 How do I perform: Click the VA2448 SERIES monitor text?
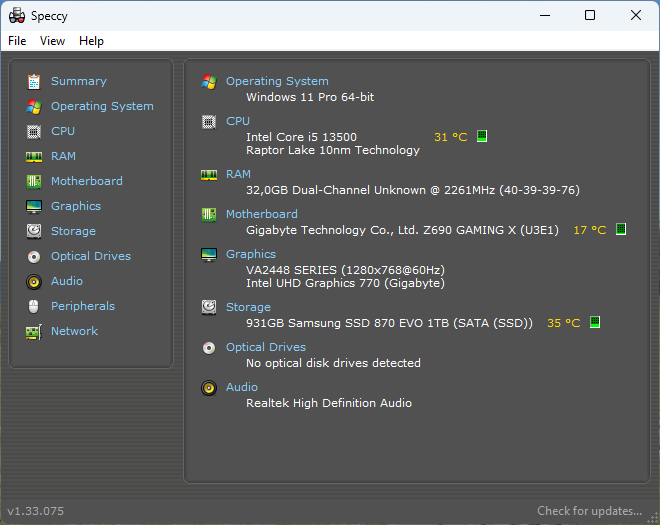(346, 269)
